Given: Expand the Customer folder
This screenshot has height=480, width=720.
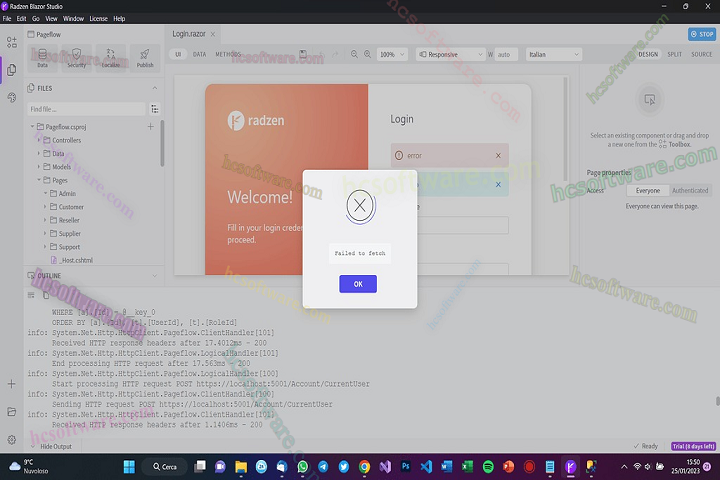Looking at the screenshot, I should [45, 207].
